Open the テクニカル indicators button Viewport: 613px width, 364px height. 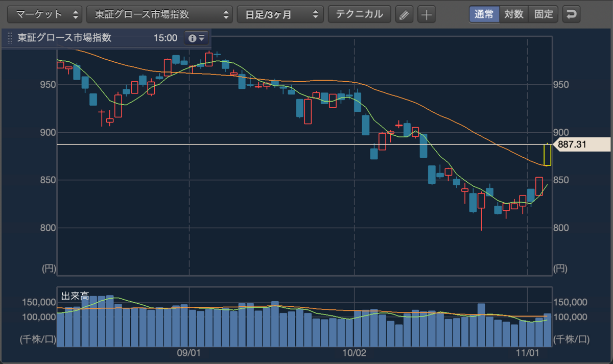click(359, 14)
